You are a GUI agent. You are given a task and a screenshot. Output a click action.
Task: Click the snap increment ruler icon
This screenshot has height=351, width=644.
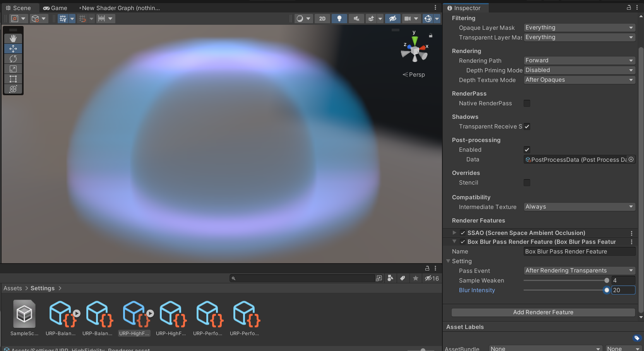point(101,19)
